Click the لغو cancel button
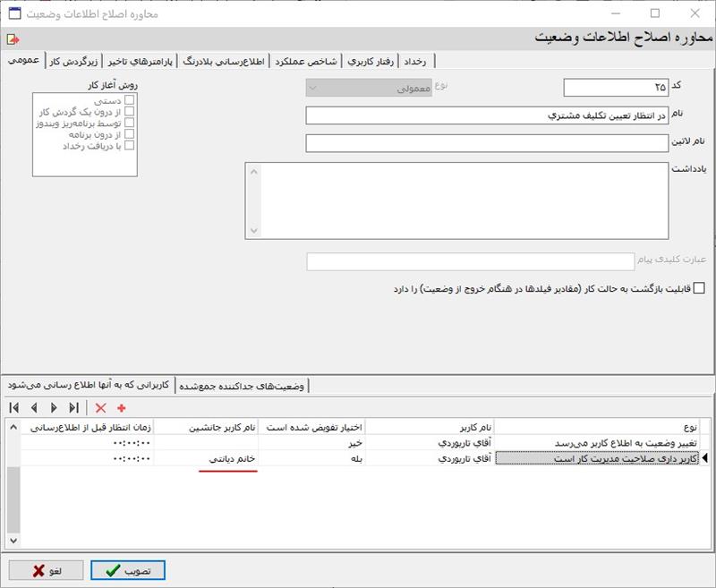Screen dimensions: 716x588 47,569
